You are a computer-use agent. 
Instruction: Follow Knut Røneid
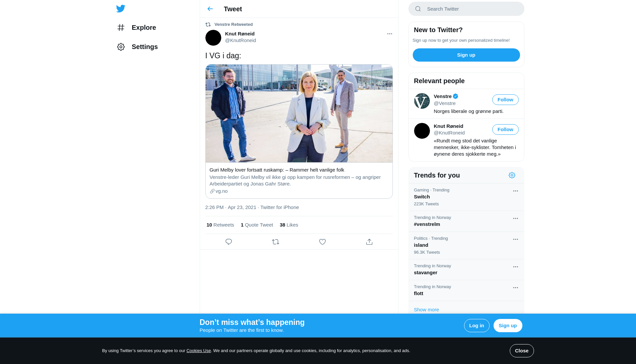[x=505, y=130]
